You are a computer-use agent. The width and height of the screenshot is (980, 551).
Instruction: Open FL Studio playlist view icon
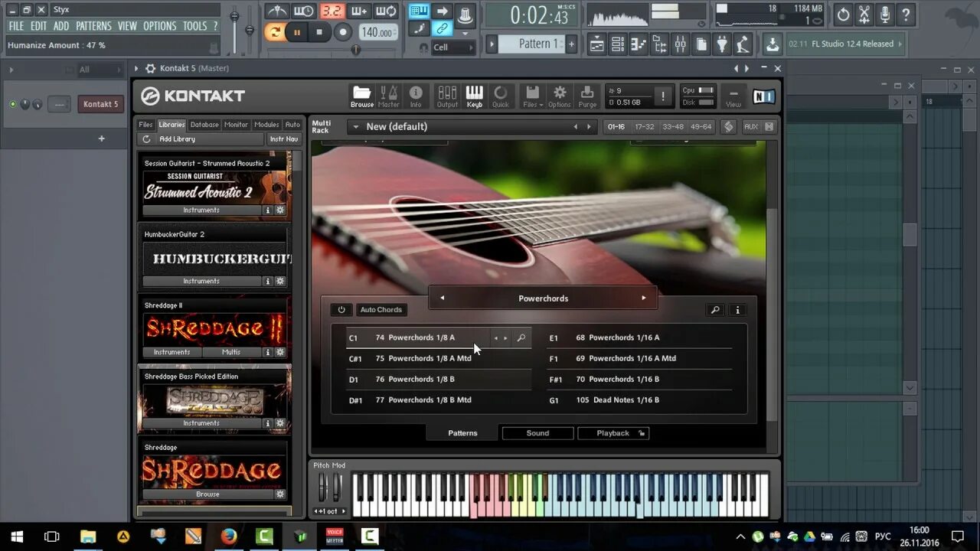(x=598, y=44)
